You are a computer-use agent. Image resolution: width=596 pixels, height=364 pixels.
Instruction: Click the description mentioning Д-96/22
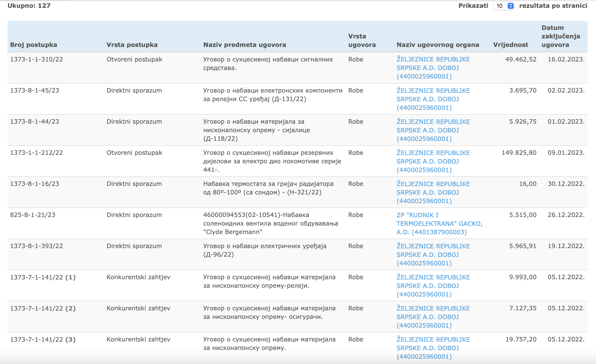pos(265,250)
